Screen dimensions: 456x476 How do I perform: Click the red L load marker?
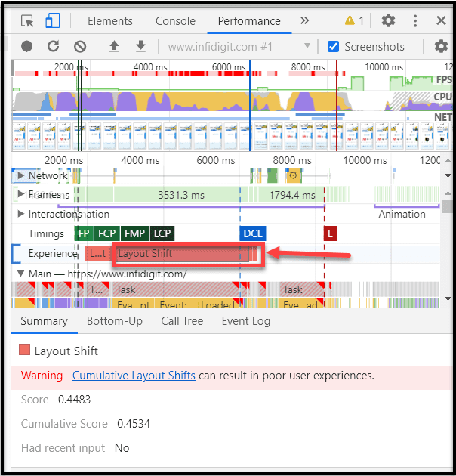330,233
